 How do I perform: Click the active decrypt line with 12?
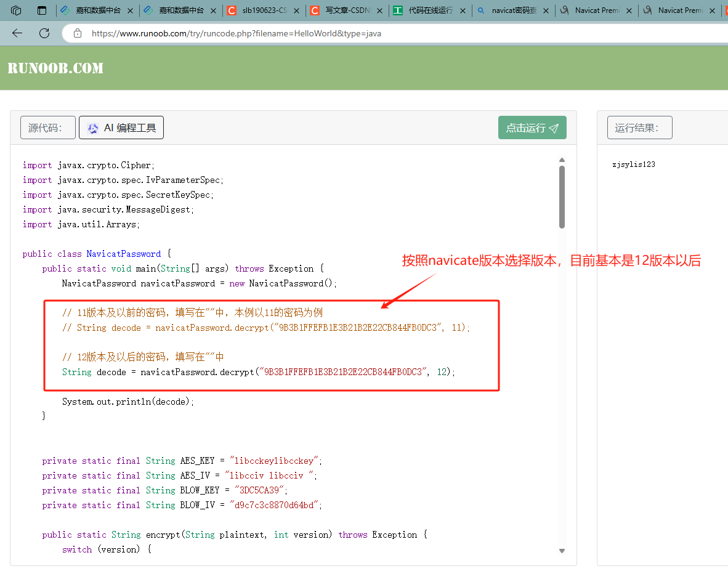[x=259, y=373]
